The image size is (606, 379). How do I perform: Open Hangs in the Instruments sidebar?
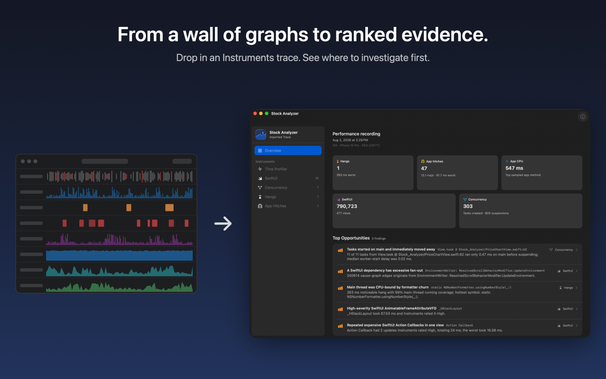click(288, 197)
